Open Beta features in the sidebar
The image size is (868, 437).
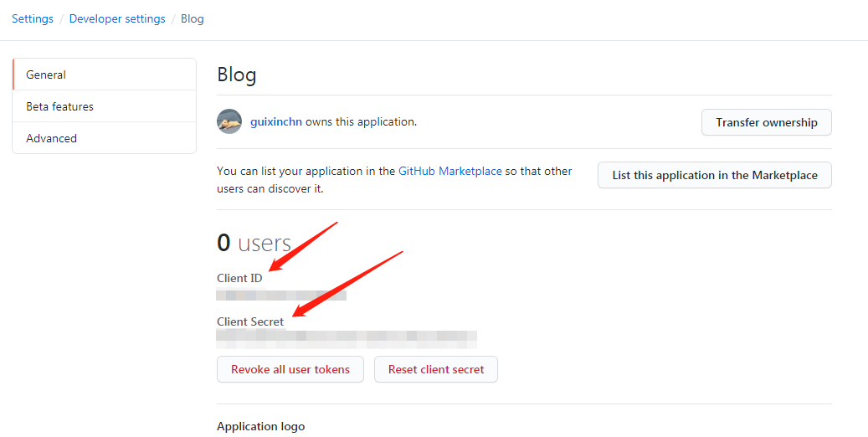105,106
